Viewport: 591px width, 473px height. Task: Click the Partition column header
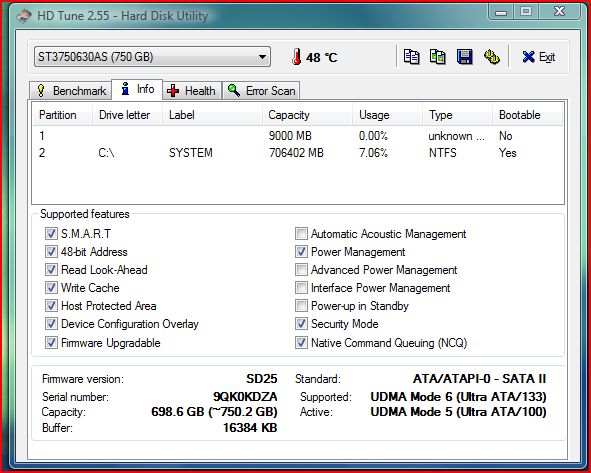pyautogui.click(x=62, y=115)
